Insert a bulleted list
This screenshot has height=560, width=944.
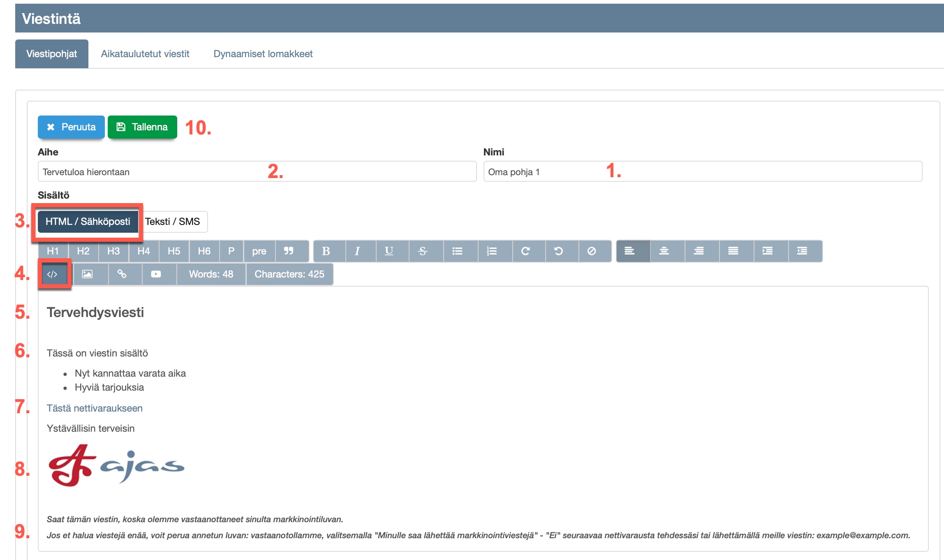tap(457, 251)
